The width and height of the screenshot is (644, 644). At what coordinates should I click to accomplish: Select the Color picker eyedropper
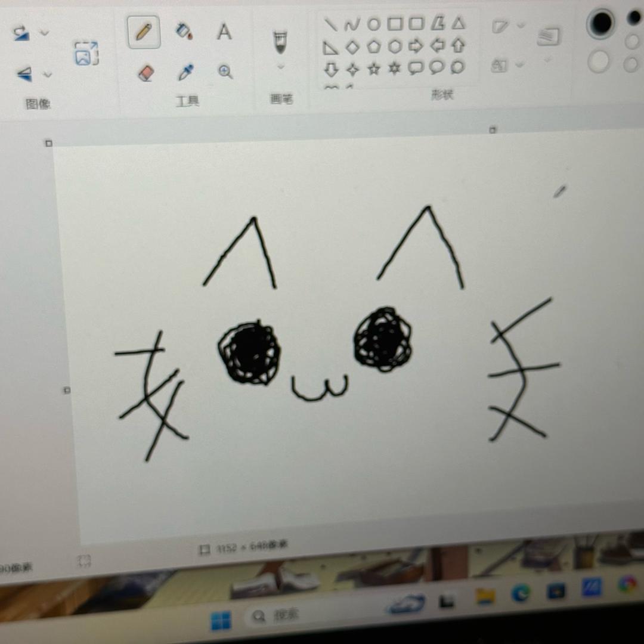[x=185, y=73]
